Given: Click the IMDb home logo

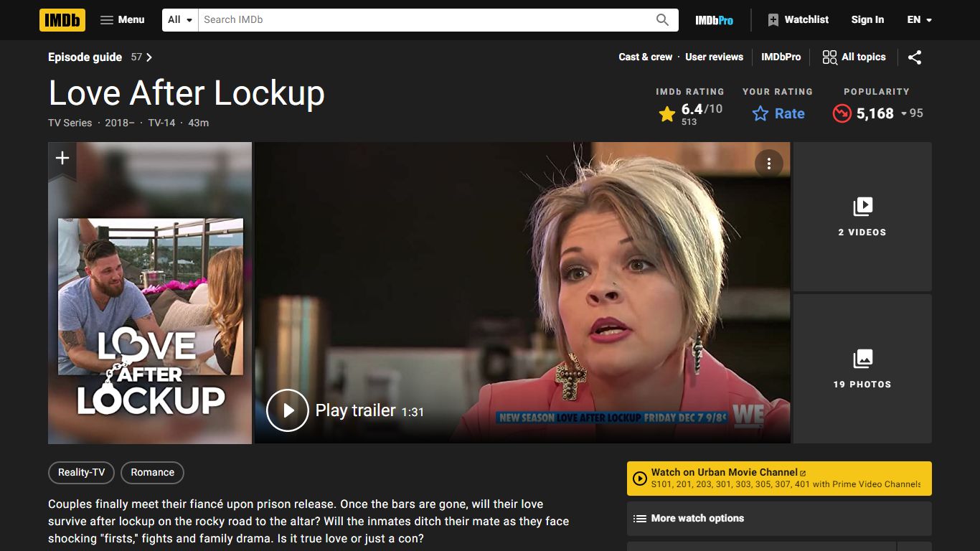Looking at the screenshot, I should 62,20.
